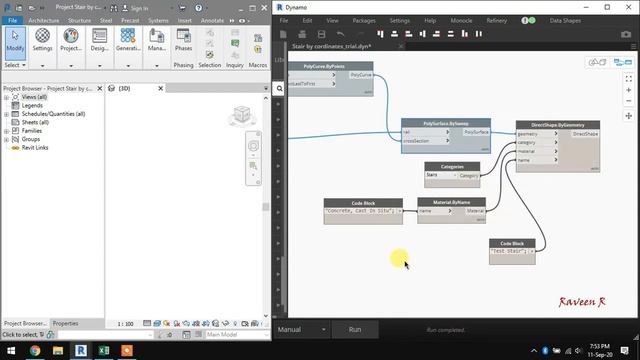Switch to Structure ribbon tab
640x360 pixels.
79,20
